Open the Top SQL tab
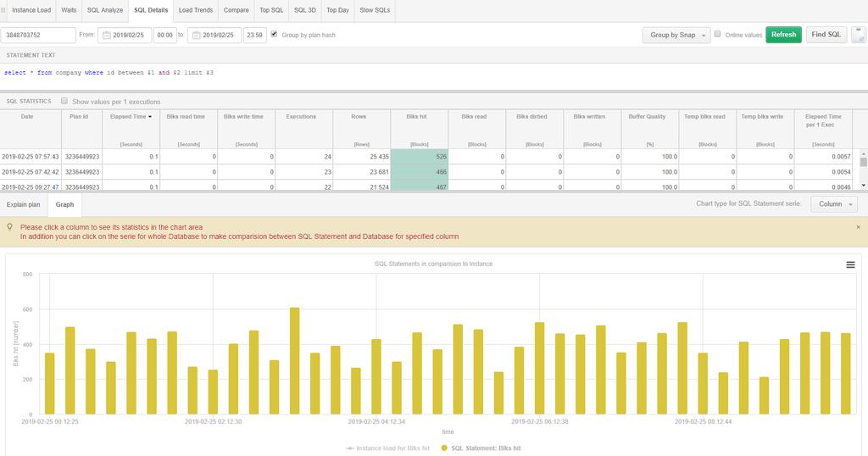This screenshot has height=456, width=868. point(271,10)
